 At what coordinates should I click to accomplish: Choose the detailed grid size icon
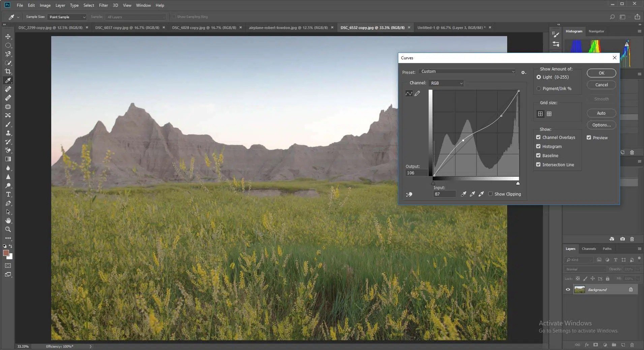[549, 114]
